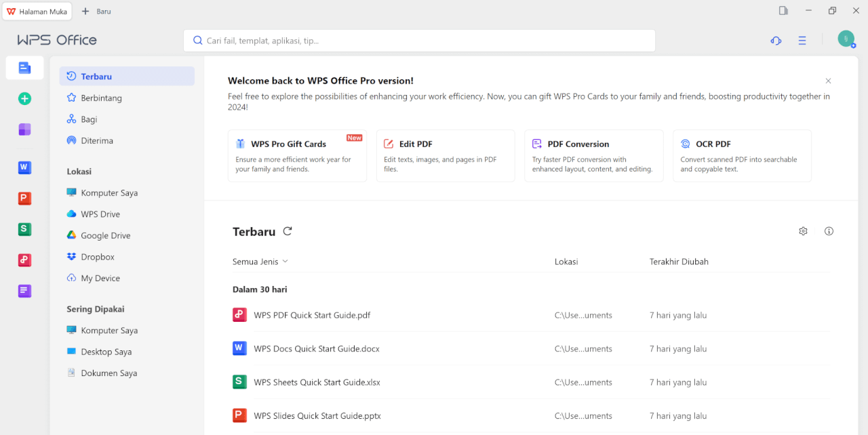Open Dropbox location
This screenshot has width=868, height=435.
click(x=127, y=257)
